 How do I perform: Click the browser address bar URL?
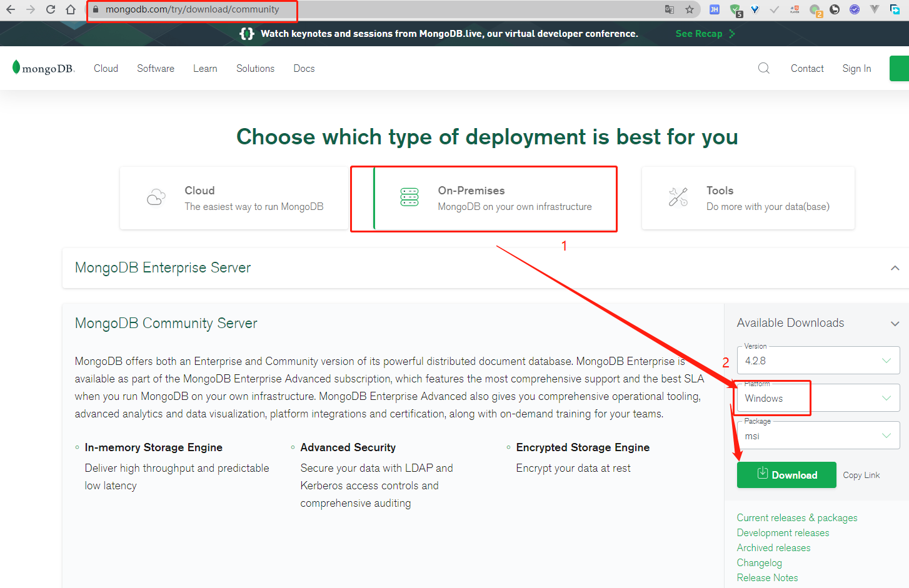(x=192, y=9)
